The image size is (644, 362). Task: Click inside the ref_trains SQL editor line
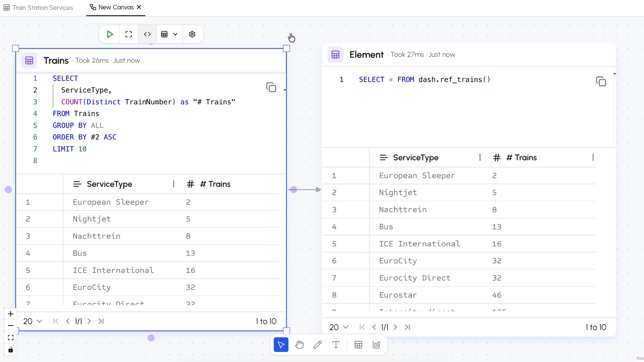coord(425,80)
